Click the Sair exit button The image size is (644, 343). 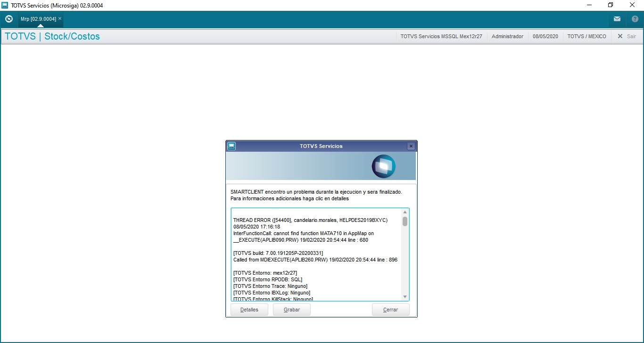[x=627, y=36]
